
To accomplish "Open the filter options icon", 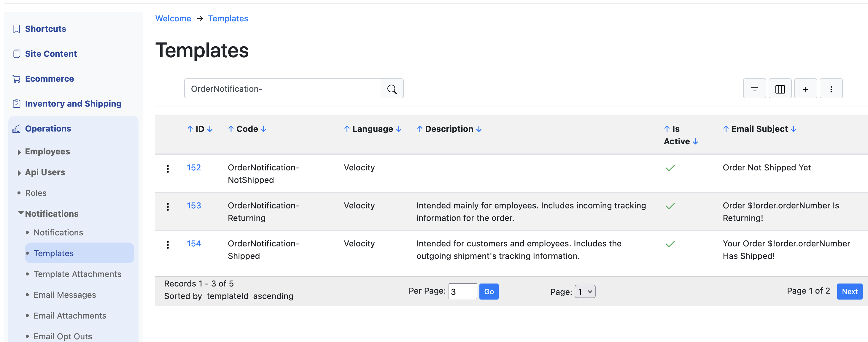I will click(x=754, y=89).
